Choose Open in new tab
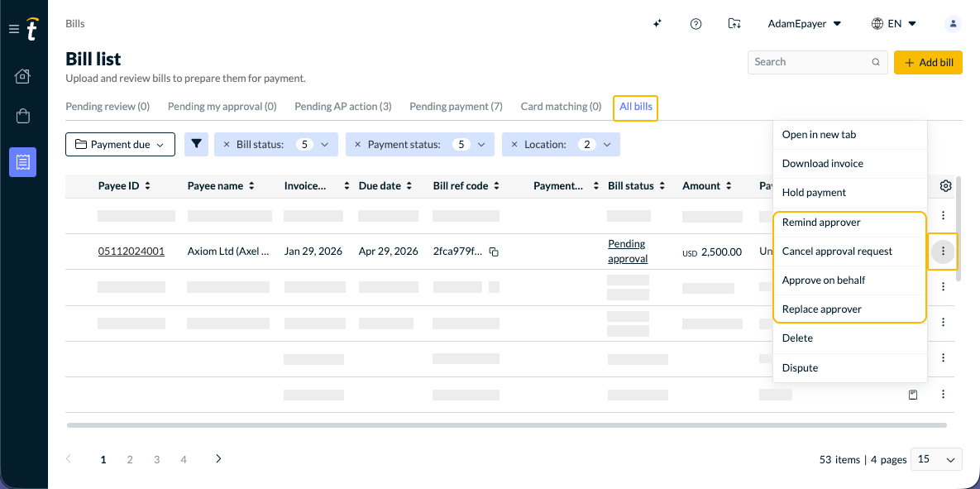This screenshot has height=489, width=980. click(x=849, y=134)
